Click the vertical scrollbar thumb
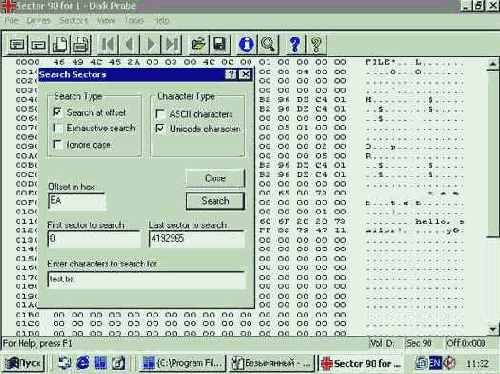 tap(493, 153)
